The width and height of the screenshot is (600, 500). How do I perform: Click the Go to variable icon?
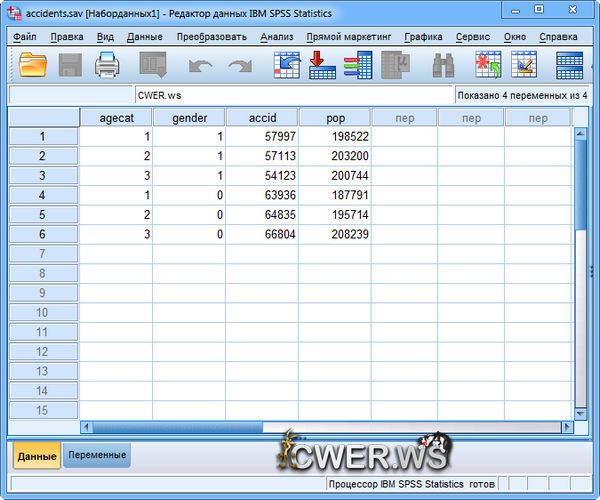coord(322,65)
